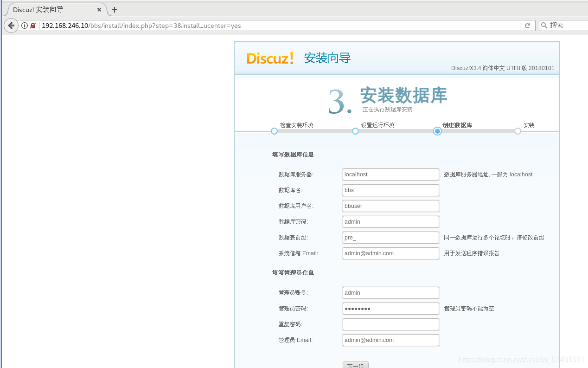Click the 填写管理员信息 section title
The image size is (588, 368).
click(x=293, y=273)
